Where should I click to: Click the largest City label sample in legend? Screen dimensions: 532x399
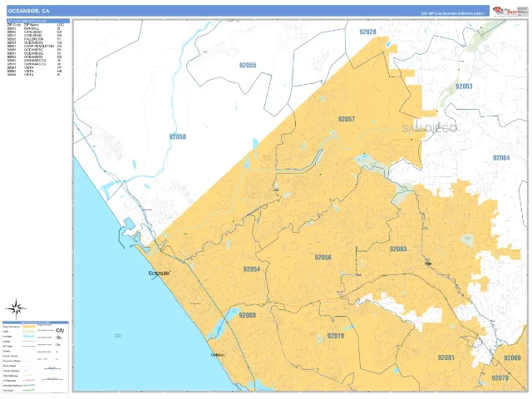60,330
